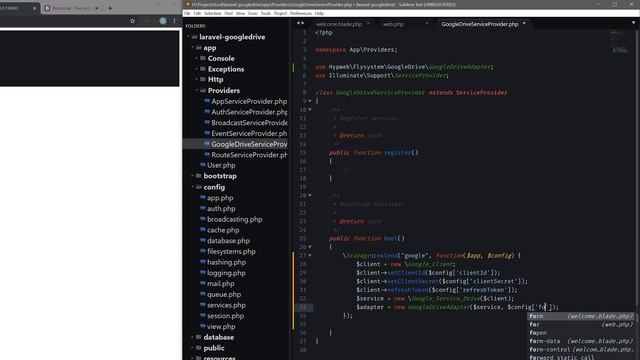Open the Selection menu
Screen dimensions: 640x360
tap(213, 13)
